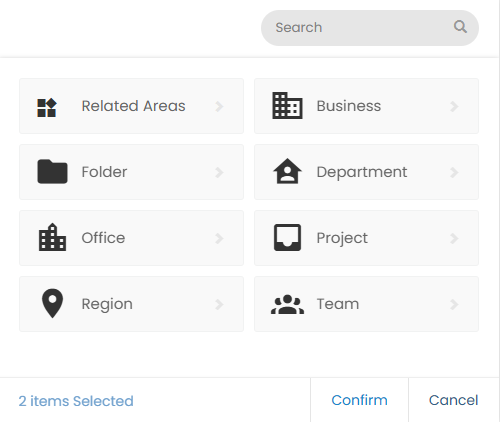Cancel the dialog
The image size is (500, 422).
453,400
